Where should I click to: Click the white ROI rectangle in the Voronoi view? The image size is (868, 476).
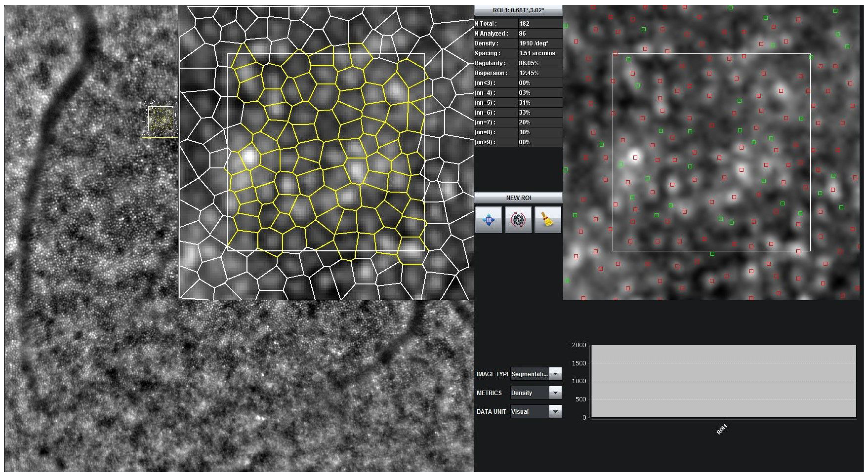327,53
